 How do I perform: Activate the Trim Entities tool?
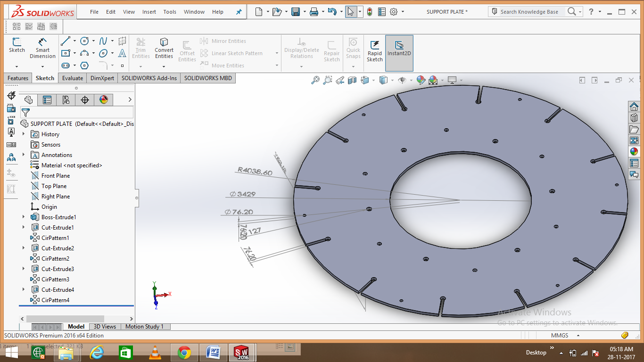point(140,47)
